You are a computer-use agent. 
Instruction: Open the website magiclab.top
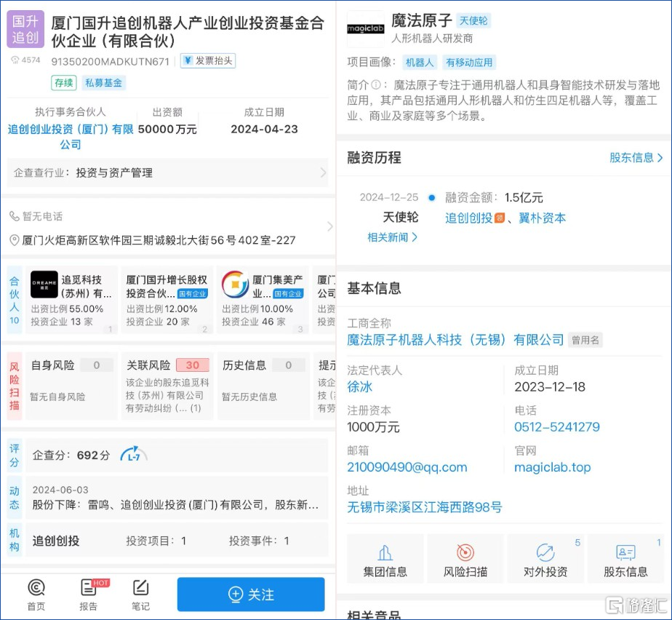click(x=553, y=467)
